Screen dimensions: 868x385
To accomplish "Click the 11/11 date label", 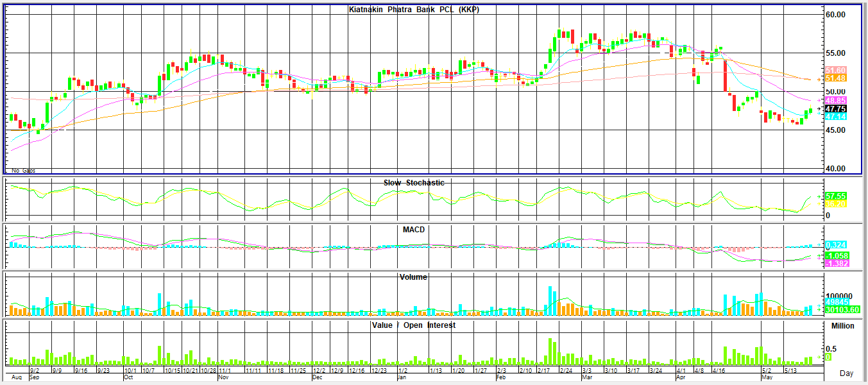I will point(253,371).
